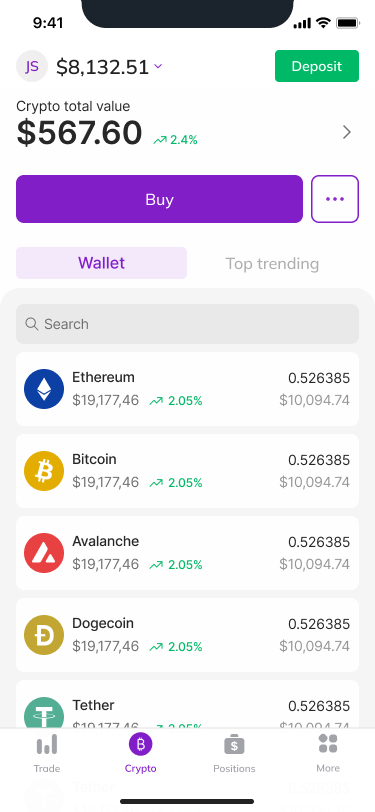The image size is (375, 812).
Task: Go to Positions in bottom navigation
Action: coord(234,753)
